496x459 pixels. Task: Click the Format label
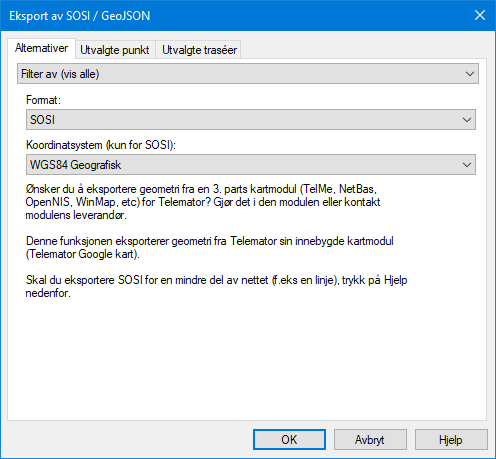pos(44,100)
